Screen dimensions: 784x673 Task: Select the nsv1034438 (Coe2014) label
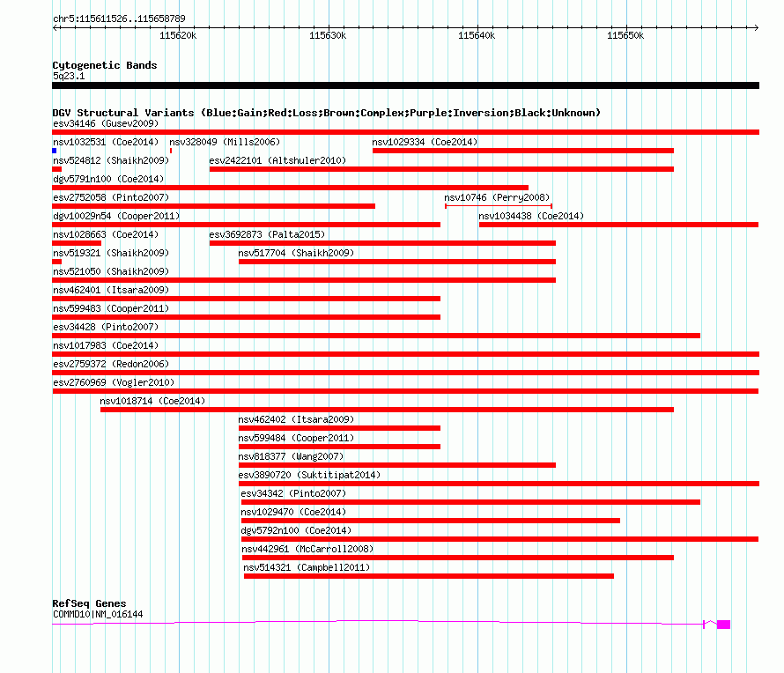531,216
